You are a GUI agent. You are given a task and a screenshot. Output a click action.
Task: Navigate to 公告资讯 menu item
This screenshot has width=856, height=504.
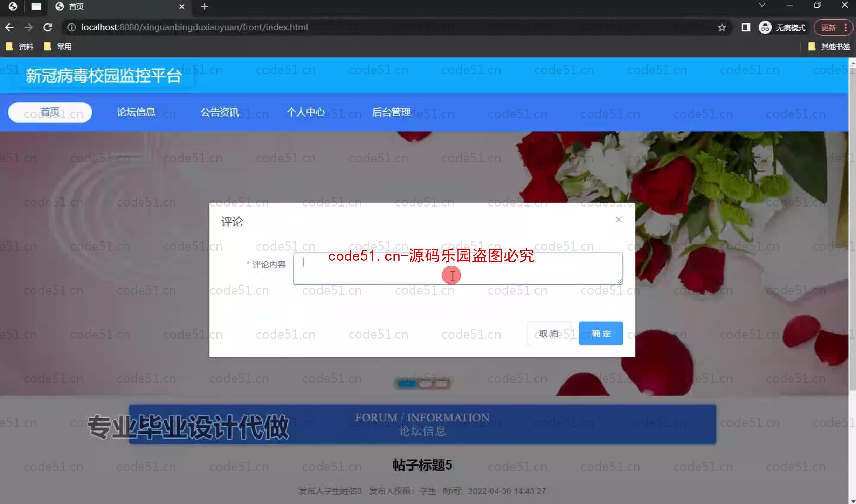(220, 113)
